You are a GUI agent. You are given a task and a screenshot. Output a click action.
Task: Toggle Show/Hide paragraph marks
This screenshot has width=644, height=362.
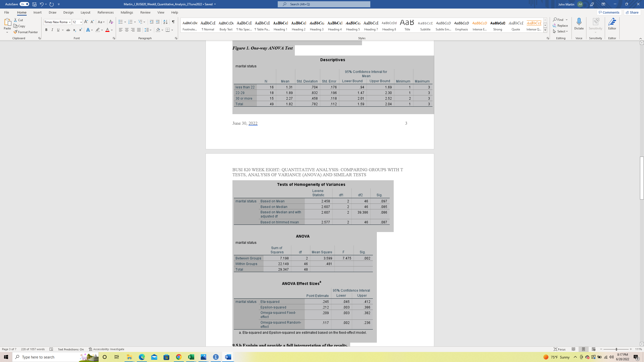173,22
